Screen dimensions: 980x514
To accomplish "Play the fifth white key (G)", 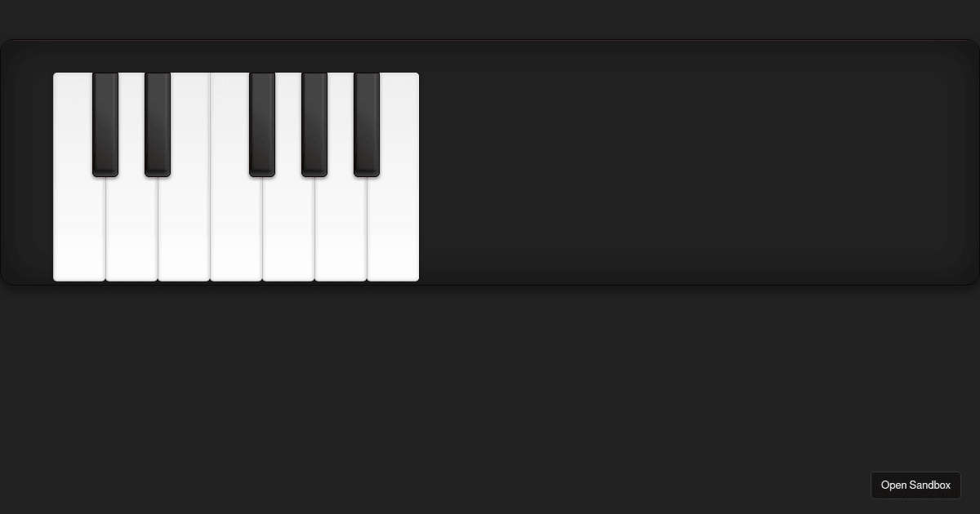I will tap(288, 228).
